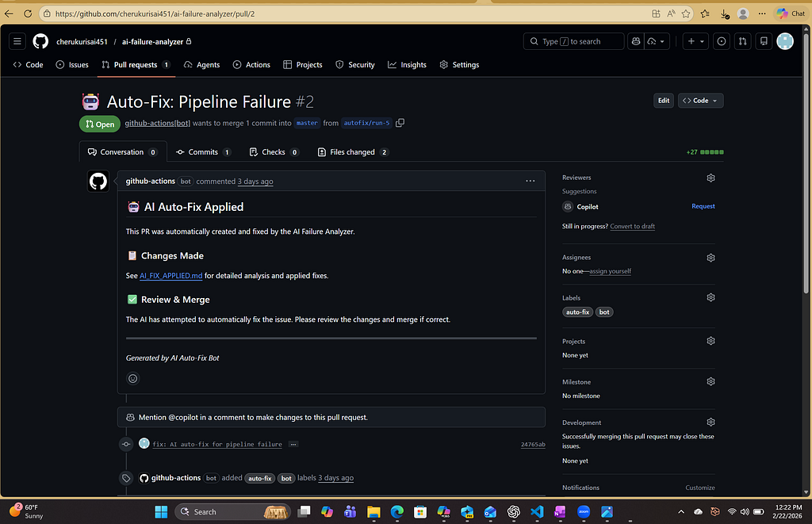Click the Convert to draft link
Viewport: 812px width, 524px height.
tap(632, 226)
